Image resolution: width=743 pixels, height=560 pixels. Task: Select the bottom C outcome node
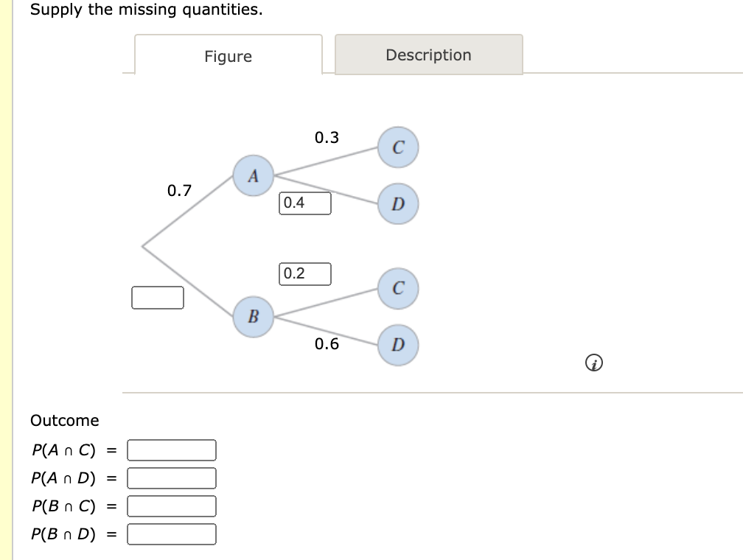397,288
